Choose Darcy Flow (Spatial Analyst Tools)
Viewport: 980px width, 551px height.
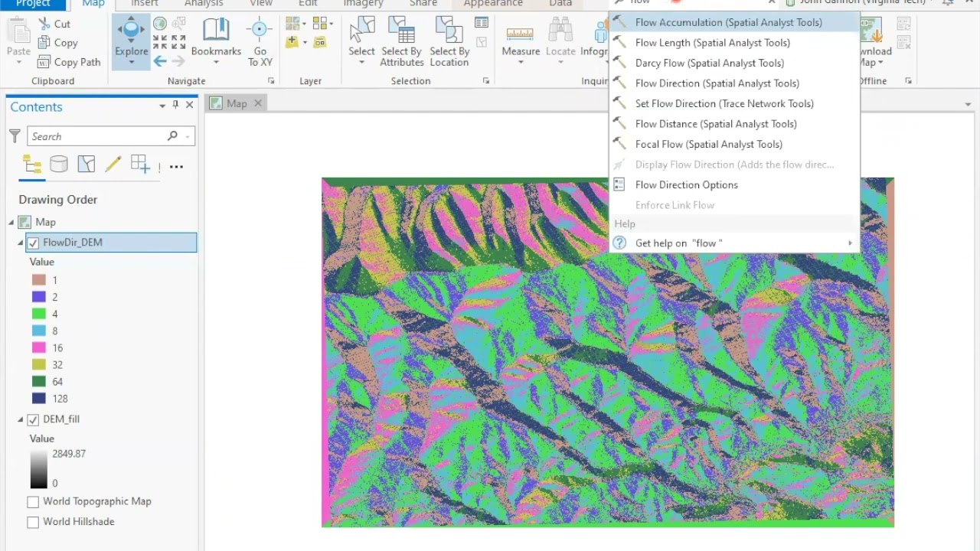click(x=734, y=63)
